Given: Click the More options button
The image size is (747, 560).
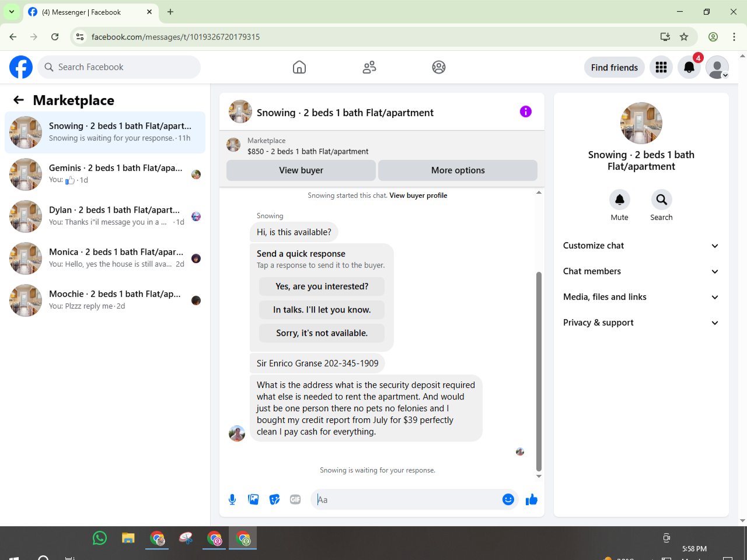Looking at the screenshot, I should pyautogui.click(x=458, y=170).
